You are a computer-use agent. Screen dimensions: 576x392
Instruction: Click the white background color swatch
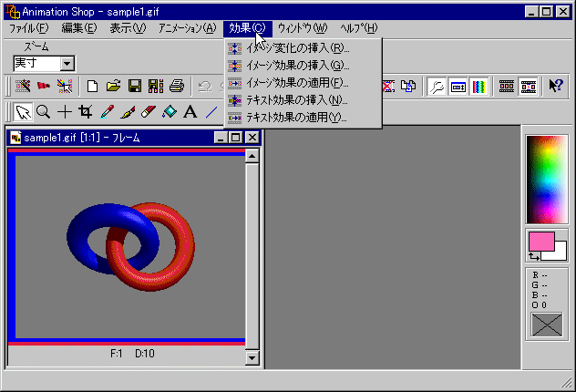pyautogui.click(x=560, y=253)
